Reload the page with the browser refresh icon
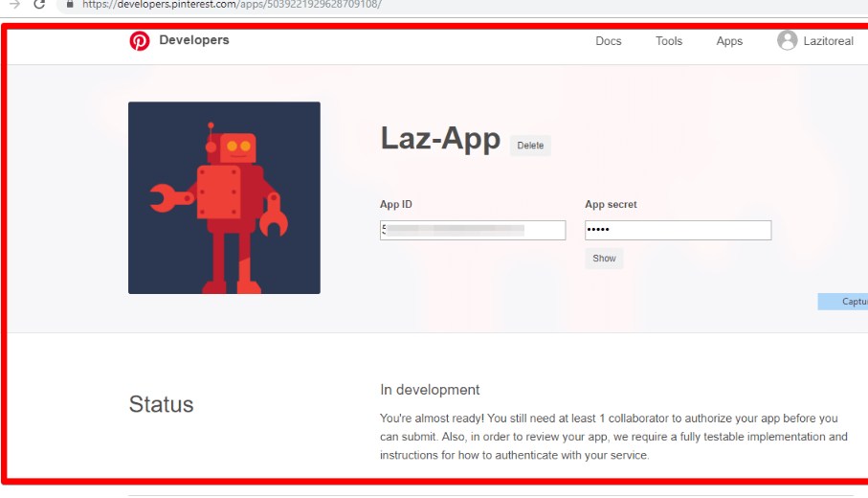 click(x=39, y=5)
